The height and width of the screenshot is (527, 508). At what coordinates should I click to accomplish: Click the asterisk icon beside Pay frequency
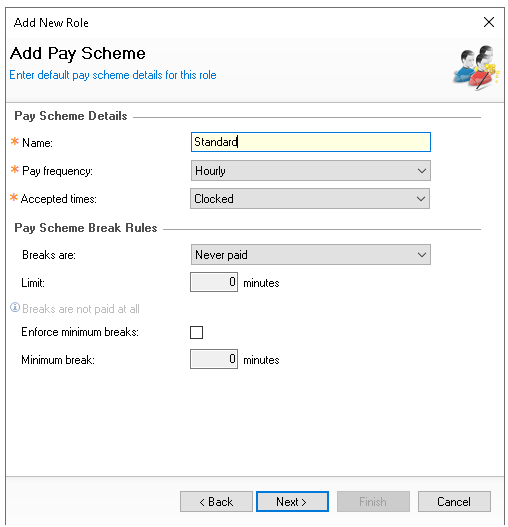pos(14,169)
